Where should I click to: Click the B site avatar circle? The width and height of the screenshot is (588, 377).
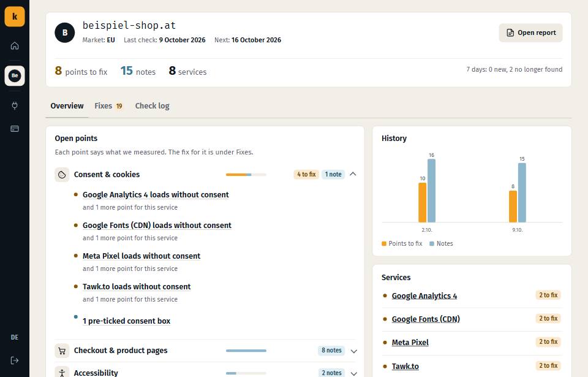(x=65, y=32)
